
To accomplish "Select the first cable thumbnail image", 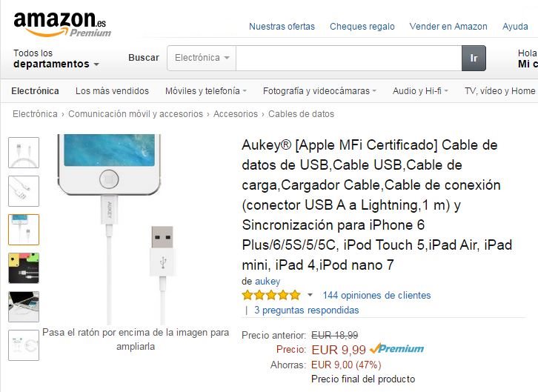I will tap(24, 153).
